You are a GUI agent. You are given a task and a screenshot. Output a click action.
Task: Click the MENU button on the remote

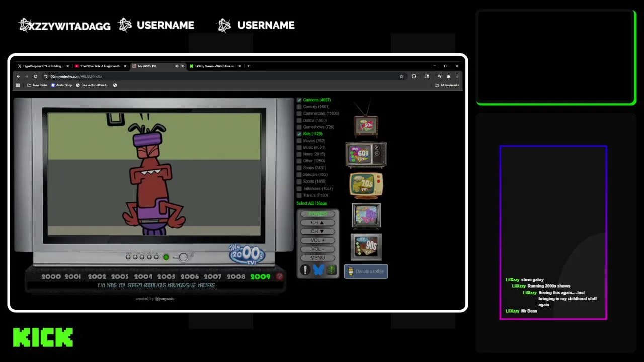pyautogui.click(x=317, y=258)
